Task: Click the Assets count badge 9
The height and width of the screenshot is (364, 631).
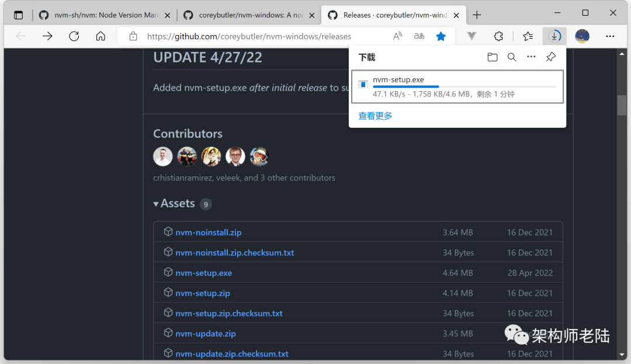Action: click(x=206, y=204)
